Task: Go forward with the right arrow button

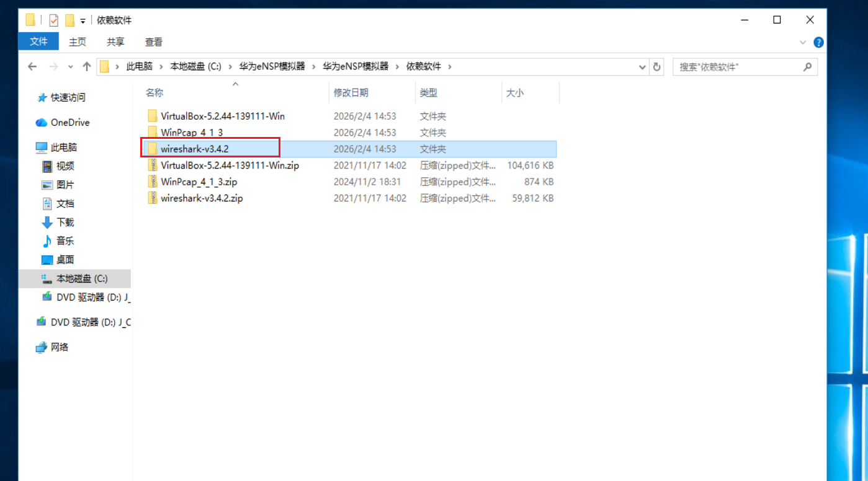Action: pyautogui.click(x=53, y=66)
